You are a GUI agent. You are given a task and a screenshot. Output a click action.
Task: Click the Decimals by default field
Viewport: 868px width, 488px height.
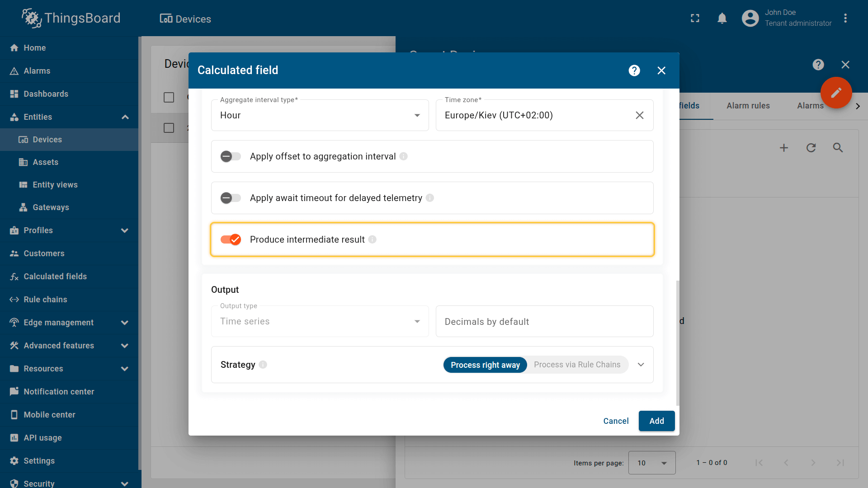[544, 322]
